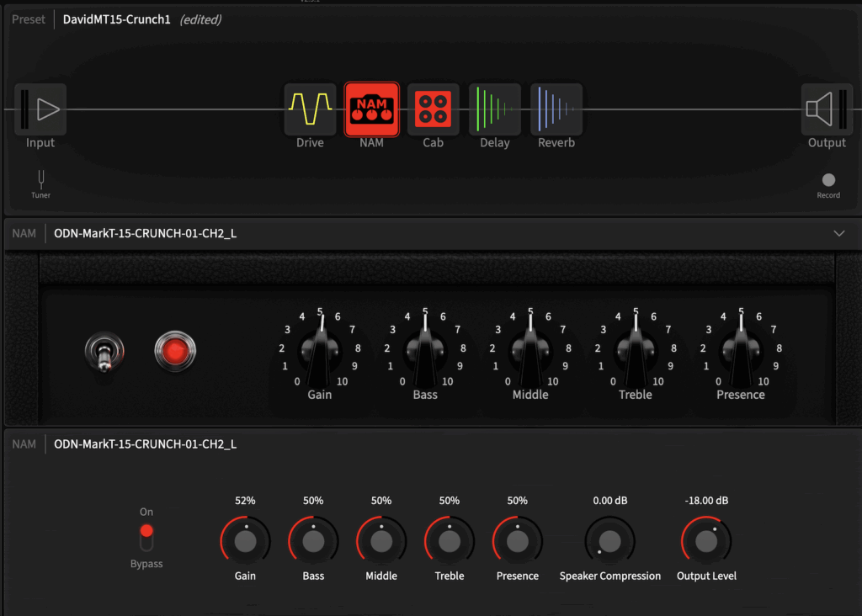
Task: Click the Output Level label
Action: (x=706, y=576)
